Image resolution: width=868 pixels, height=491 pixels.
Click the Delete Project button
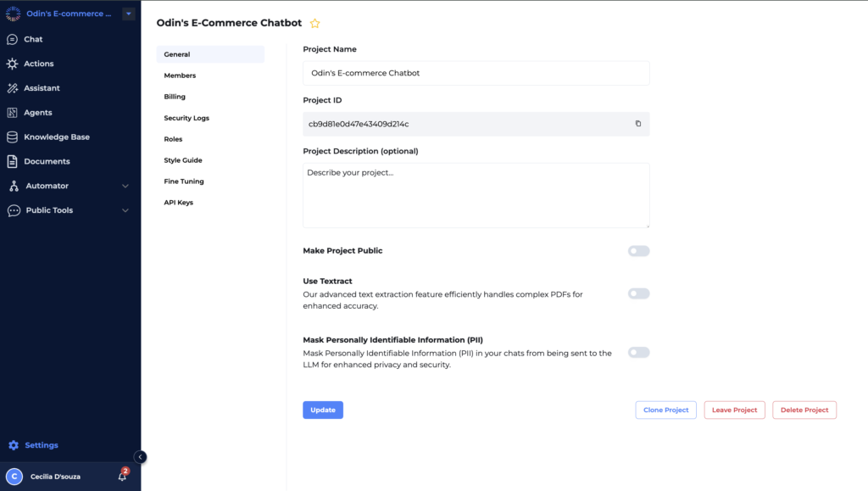[x=804, y=410]
